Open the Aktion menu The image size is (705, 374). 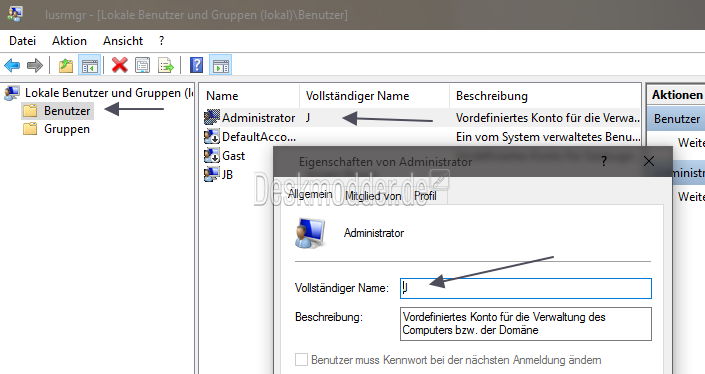coord(69,41)
